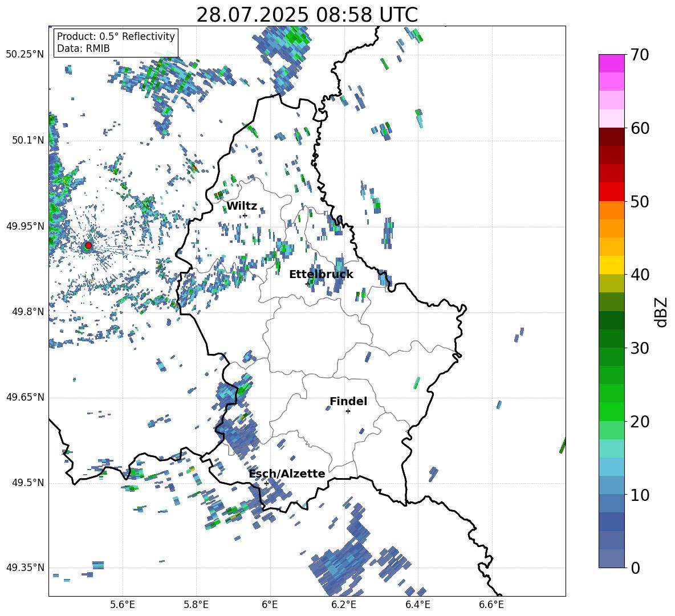Click the colorbar tick label 50
The image size is (675, 616).
coord(640,201)
